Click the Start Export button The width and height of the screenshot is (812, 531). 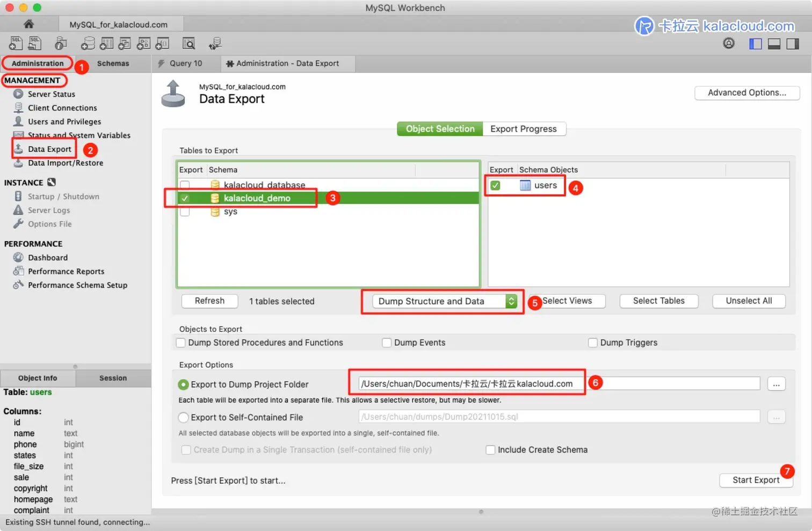(756, 480)
